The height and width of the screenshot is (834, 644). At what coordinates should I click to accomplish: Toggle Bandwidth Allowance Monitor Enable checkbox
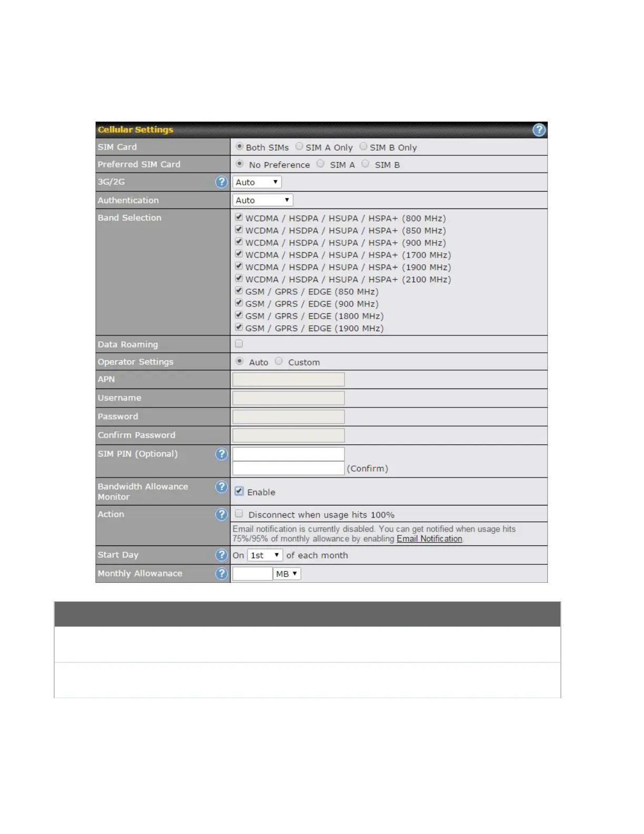coord(239,491)
